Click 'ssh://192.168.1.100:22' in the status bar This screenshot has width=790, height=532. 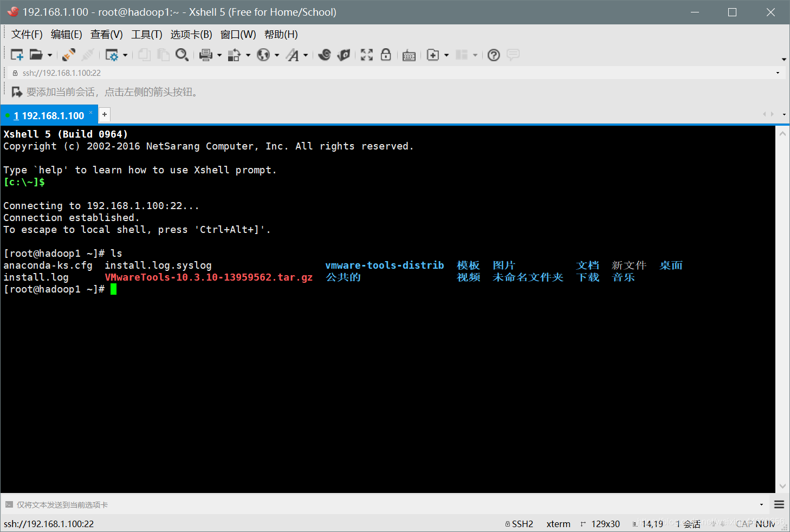coord(49,524)
